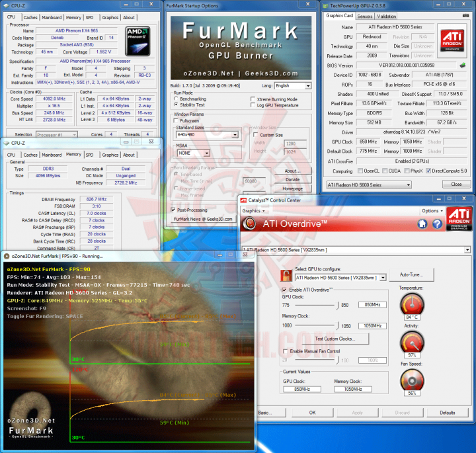The width and height of the screenshot is (476, 453).
Task: Switch to Caches tab in top CPU-Z
Action: click(30, 18)
